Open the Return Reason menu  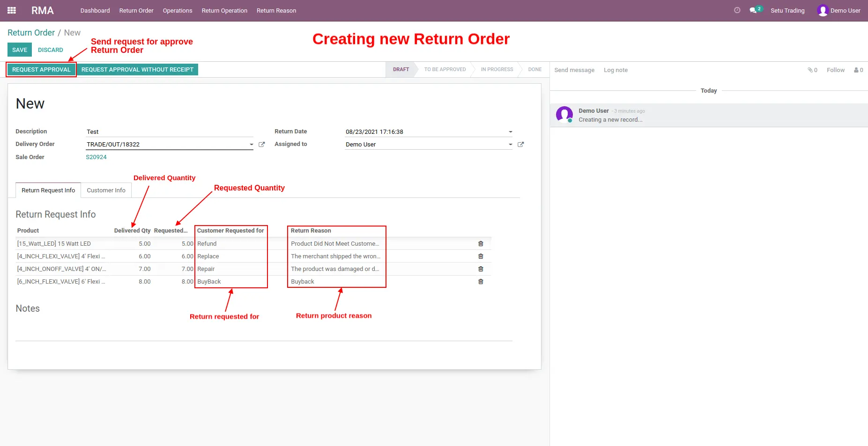point(276,10)
